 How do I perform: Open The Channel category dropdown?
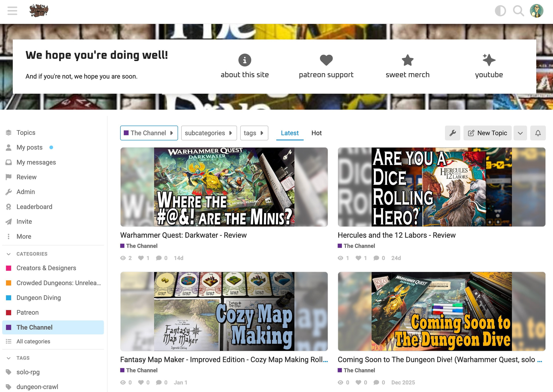pyautogui.click(x=149, y=133)
